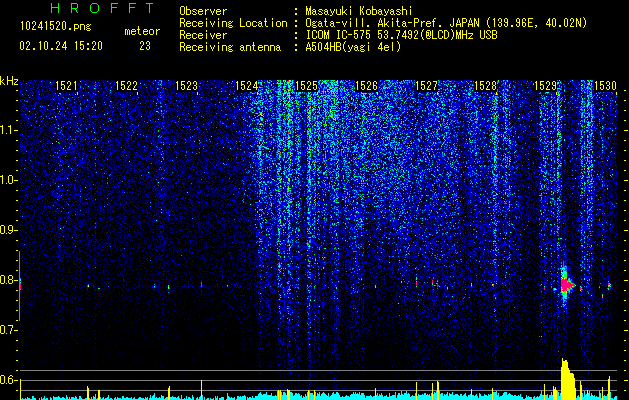Click the kHz axis label

9,81
